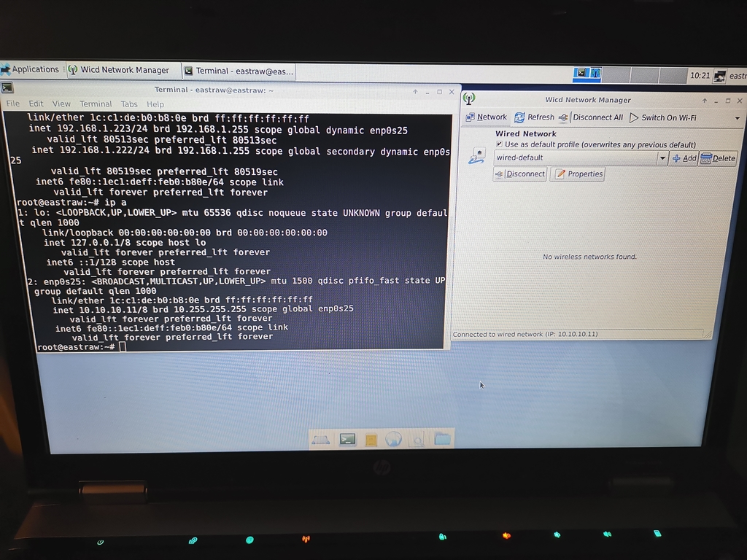This screenshot has width=747, height=560.
Task: Click the Terminal icon in the workspace switcher
Action: pyautogui.click(x=581, y=73)
